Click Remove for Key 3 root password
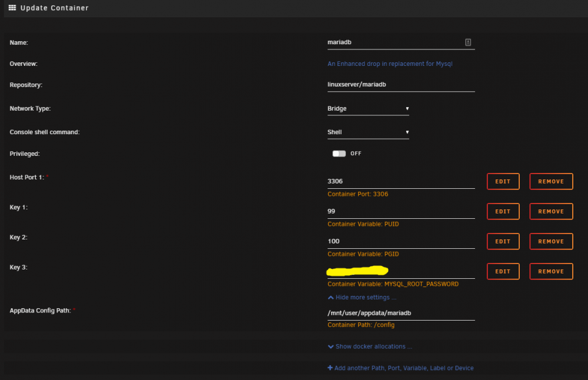Image resolution: width=588 pixels, height=380 pixels. click(551, 271)
